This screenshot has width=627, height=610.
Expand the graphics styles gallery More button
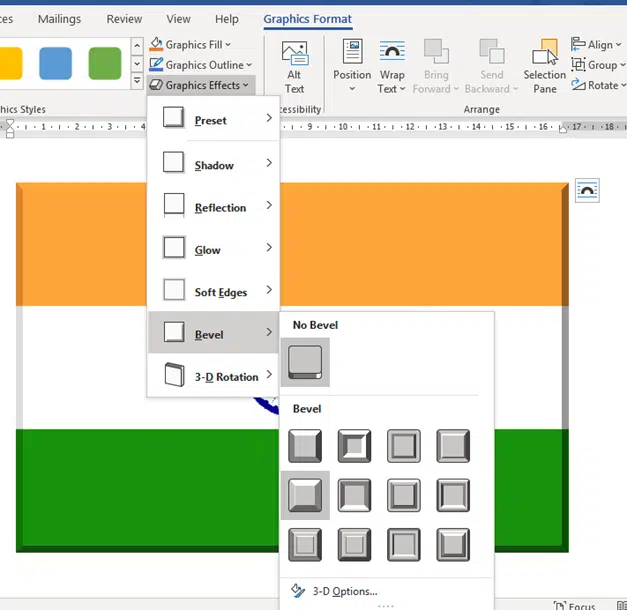[137, 80]
